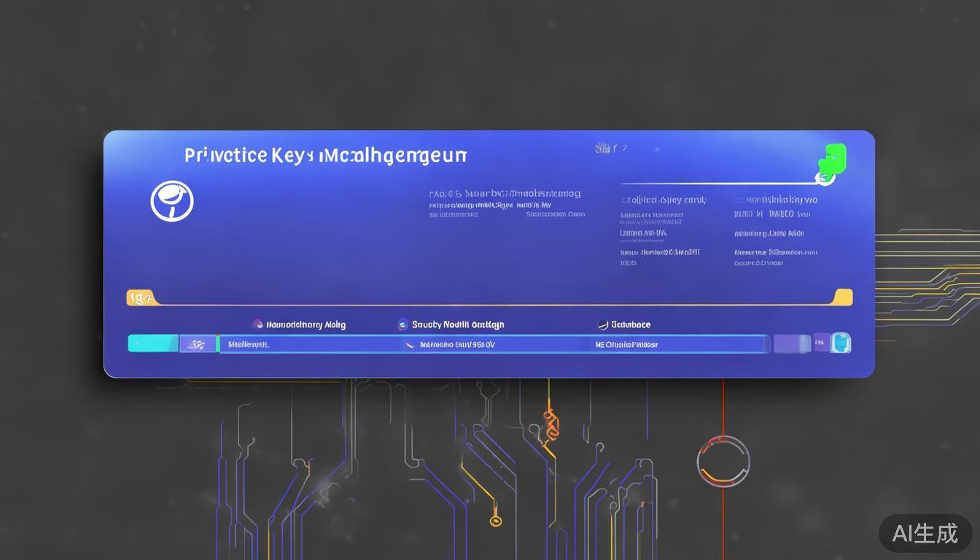Open the yellow tab at divider's left end
Image resolution: width=980 pixels, height=560 pixels.
140,297
